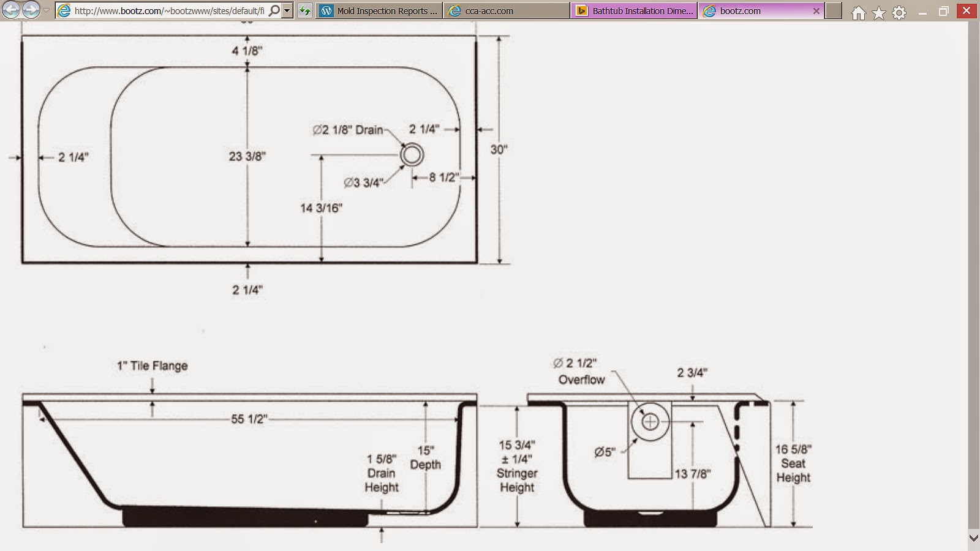Click the WordPress icon on Mold tab

[326, 10]
